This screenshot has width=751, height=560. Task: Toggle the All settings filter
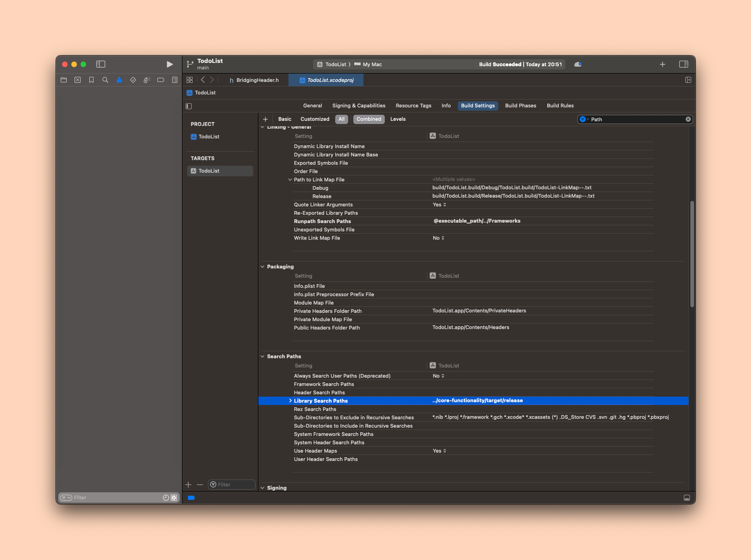coord(341,119)
